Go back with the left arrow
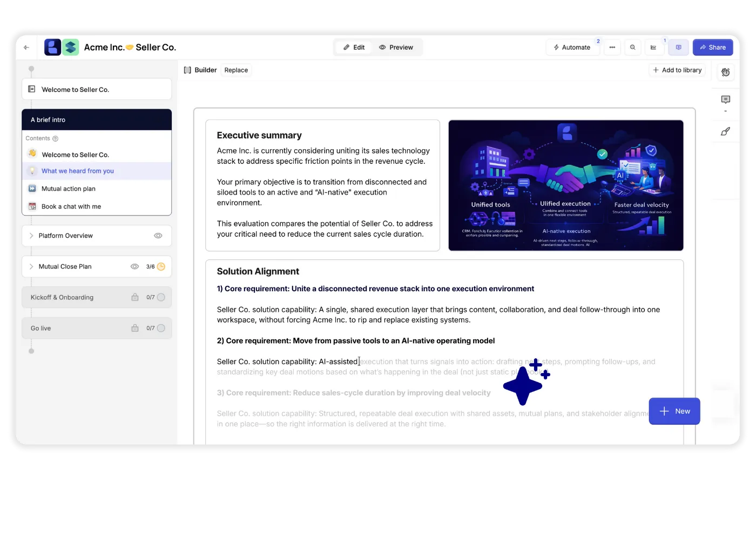The image size is (756, 535). pos(26,48)
